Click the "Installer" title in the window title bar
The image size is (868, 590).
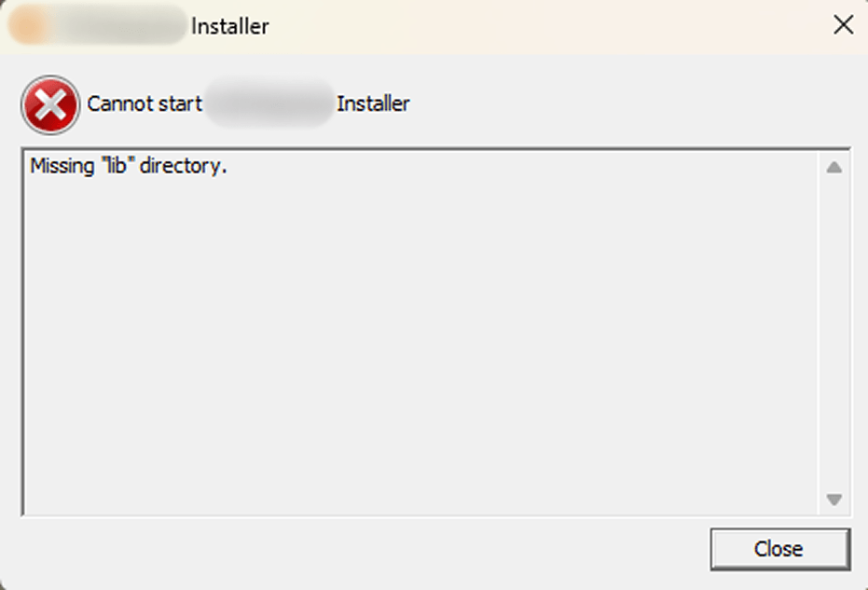coord(229,26)
